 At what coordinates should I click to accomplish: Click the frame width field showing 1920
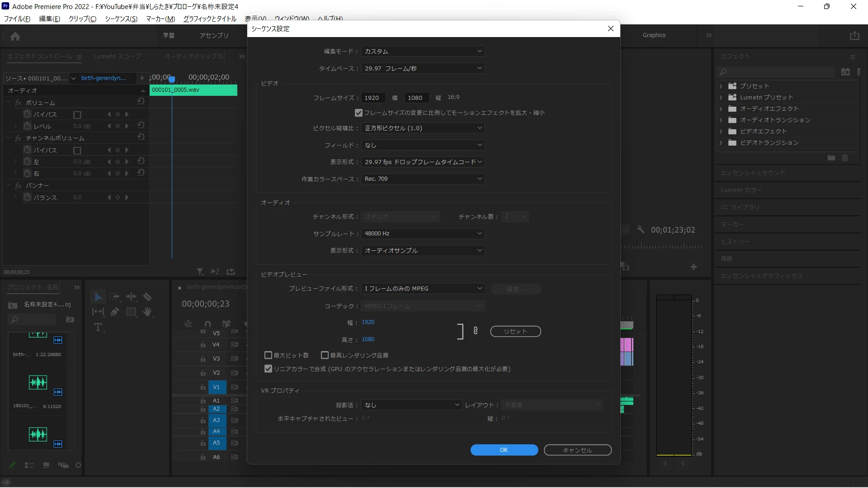(x=373, y=98)
